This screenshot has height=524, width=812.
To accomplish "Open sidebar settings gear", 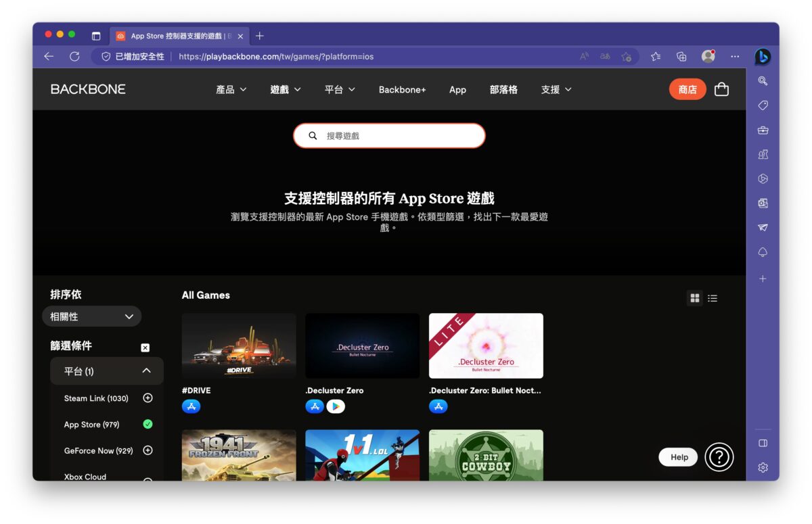I will click(763, 467).
